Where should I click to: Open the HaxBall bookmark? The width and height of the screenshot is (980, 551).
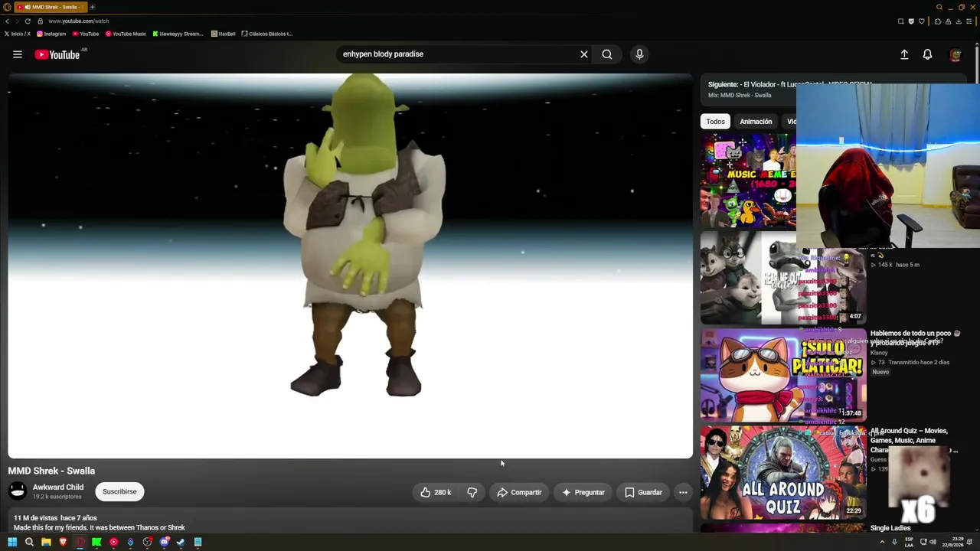224,34
